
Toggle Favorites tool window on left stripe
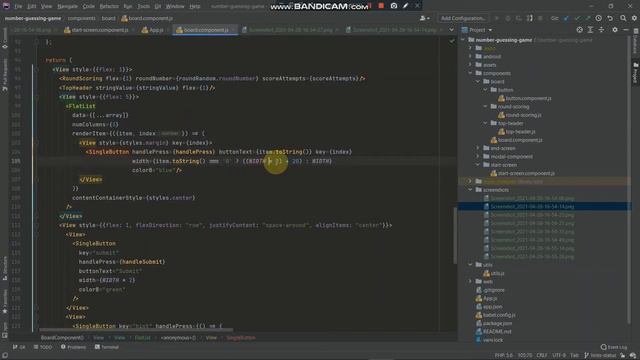[4, 302]
